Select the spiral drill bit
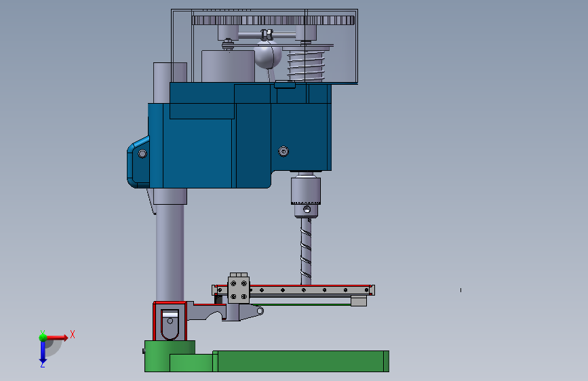Viewport: 588px width, 381px height. click(306, 252)
